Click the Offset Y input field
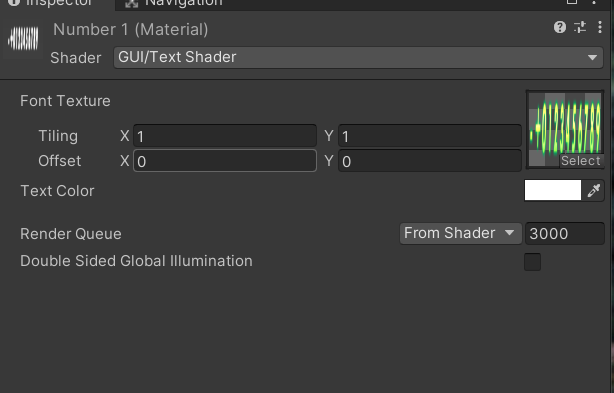 tap(430, 160)
